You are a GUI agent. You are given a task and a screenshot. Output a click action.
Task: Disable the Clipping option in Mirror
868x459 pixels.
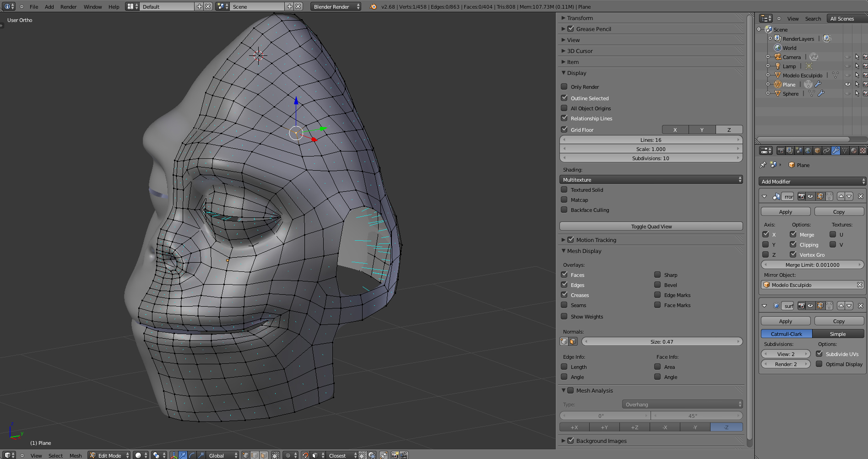point(793,244)
